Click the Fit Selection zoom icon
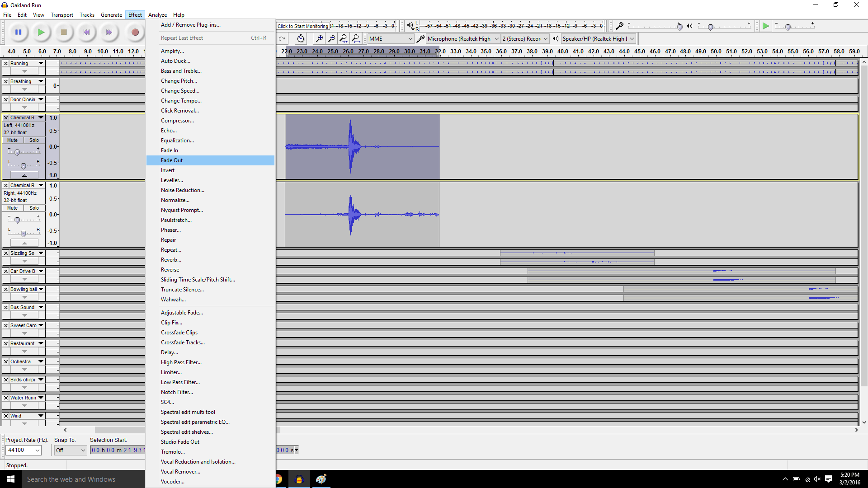The width and height of the screenshot is (868, 488). pos(344,39)
